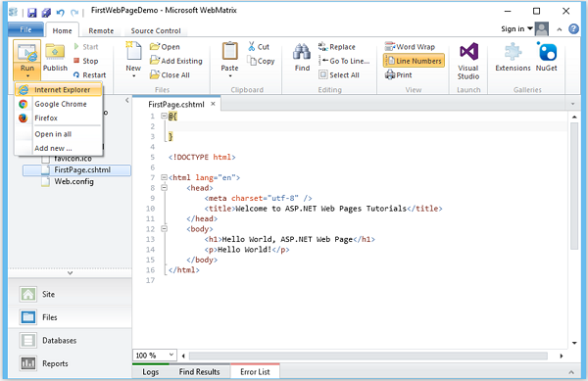Select Open in all browsers
588x381 pixels.
(x=59, y=134)
